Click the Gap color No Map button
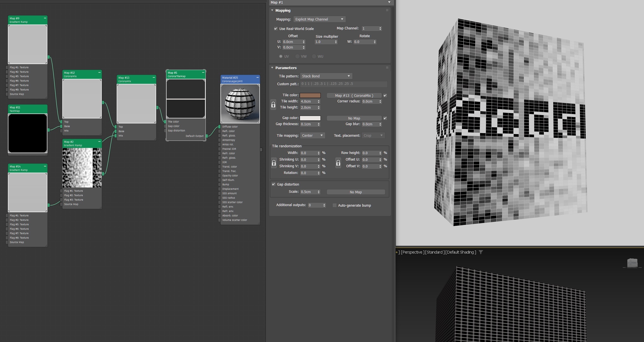Image resolution: width=644 pixels, height=342 pixels. click(x=354, y=118)
